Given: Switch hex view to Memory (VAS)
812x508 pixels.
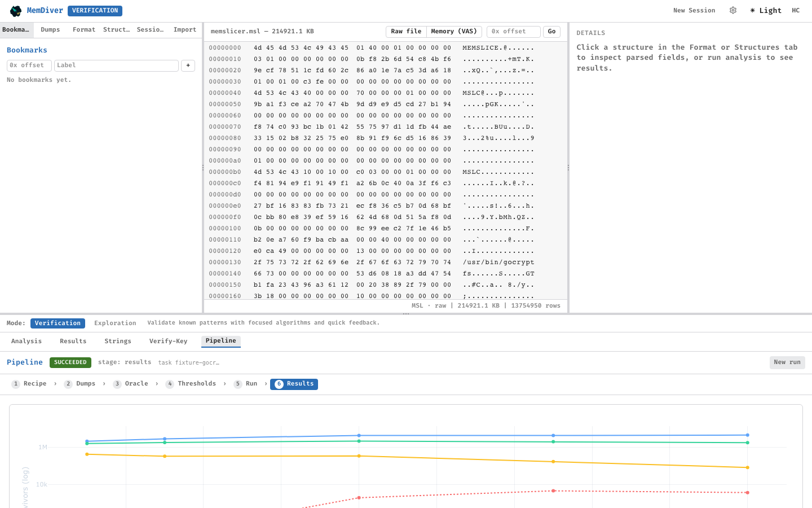Looking at the screenshot, I should point(454,32).
